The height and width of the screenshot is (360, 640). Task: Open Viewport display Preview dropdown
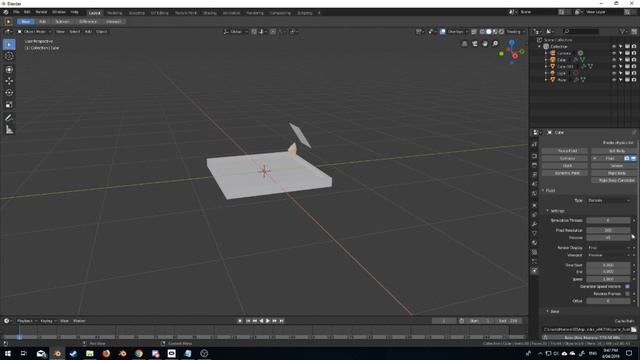609,255
